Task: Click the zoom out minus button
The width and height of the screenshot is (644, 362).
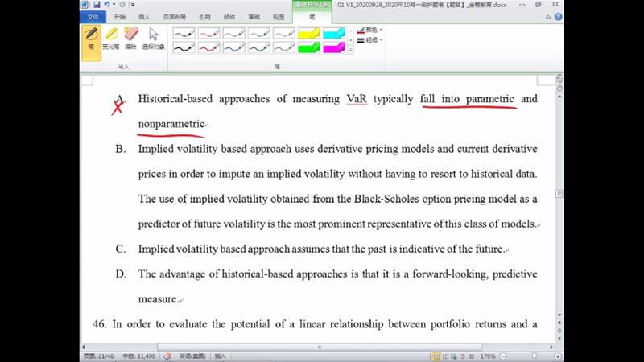Action: click(502, 356)
